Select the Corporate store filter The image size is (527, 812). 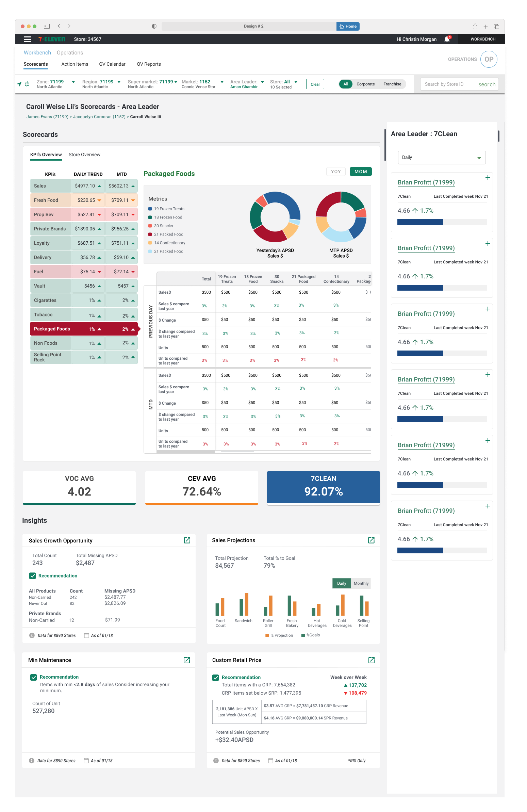click(365, 84)
